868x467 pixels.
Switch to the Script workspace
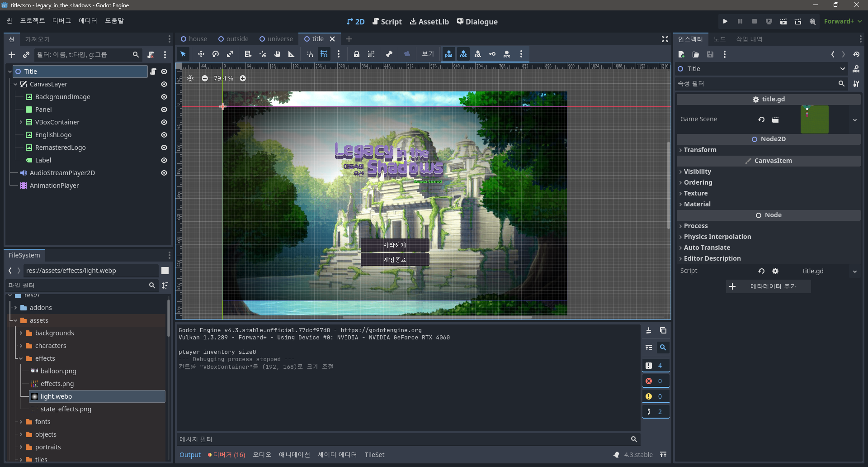tap(387, 22)
